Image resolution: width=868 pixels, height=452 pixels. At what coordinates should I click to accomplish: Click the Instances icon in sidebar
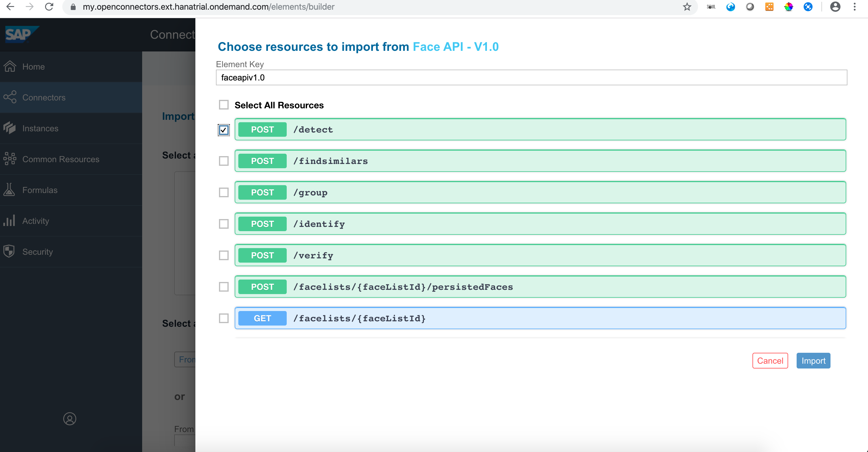coord(10,128)
